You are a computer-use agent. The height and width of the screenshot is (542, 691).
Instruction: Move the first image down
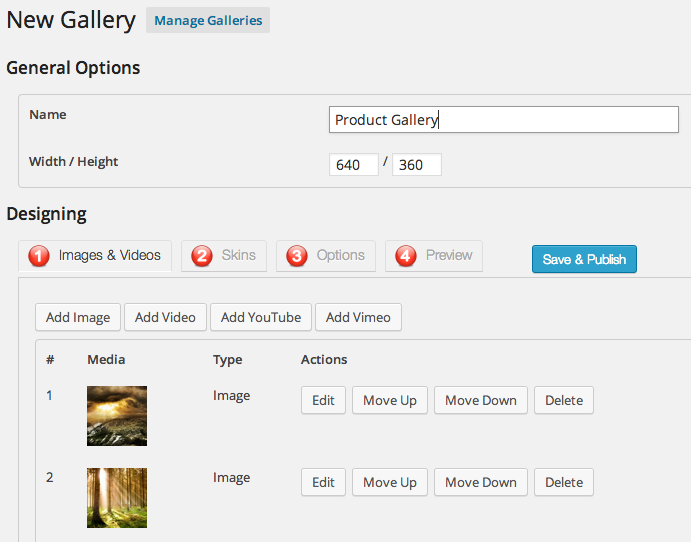tap(481, 400)
